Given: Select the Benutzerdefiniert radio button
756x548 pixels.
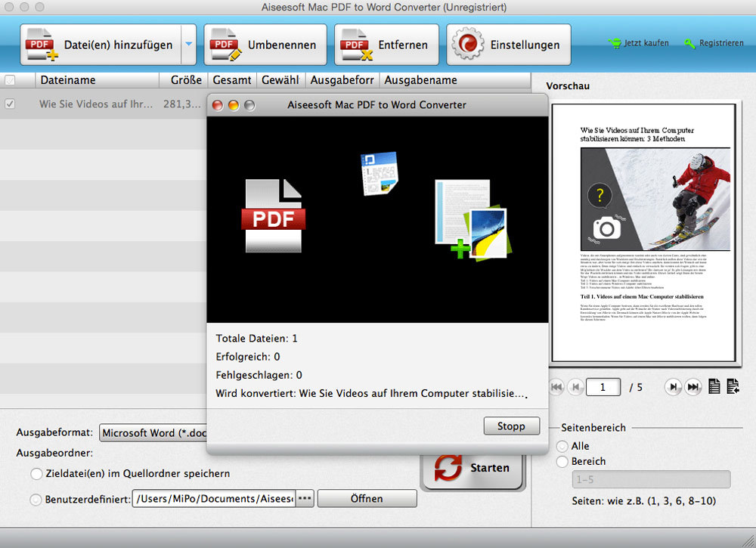Looking at the screenshot, I should click(x=36, y=500).
